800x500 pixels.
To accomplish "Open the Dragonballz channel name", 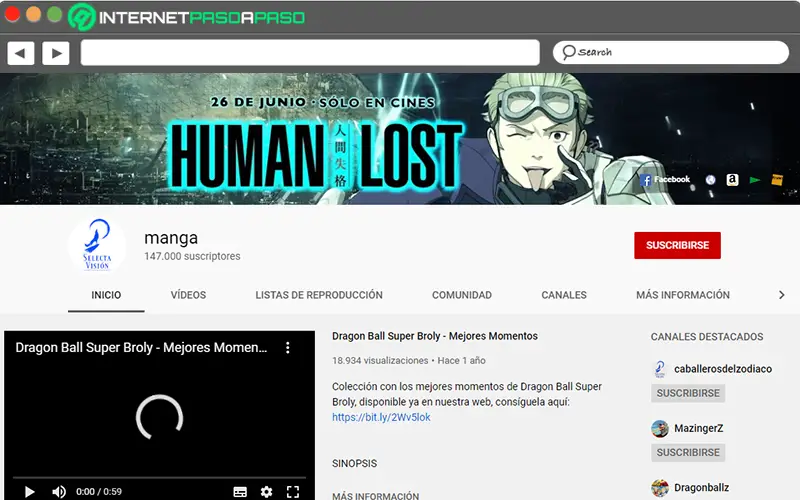I will [x=702, y=487].
